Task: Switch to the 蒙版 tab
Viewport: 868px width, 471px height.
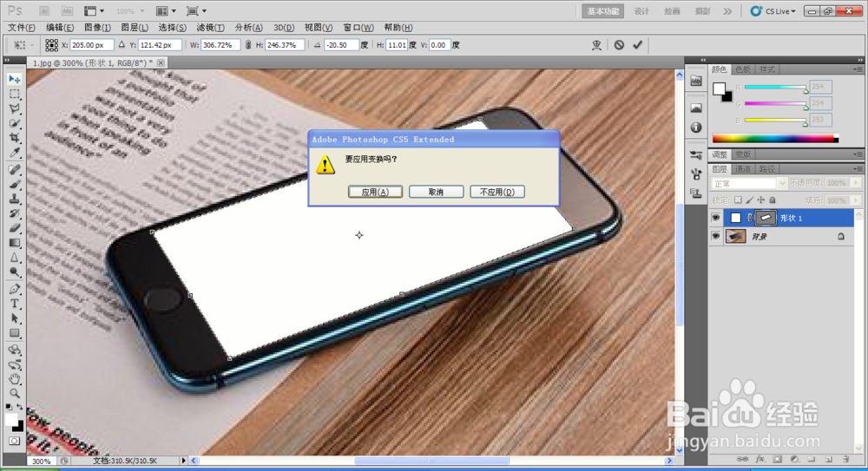Action: tap(743, 154)
